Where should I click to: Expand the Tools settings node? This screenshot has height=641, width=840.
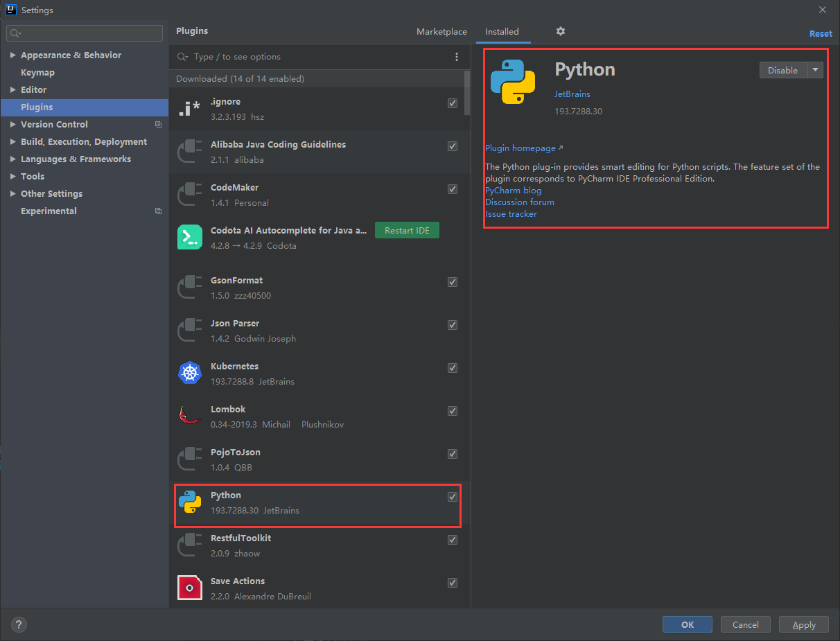tap(13, 177)
